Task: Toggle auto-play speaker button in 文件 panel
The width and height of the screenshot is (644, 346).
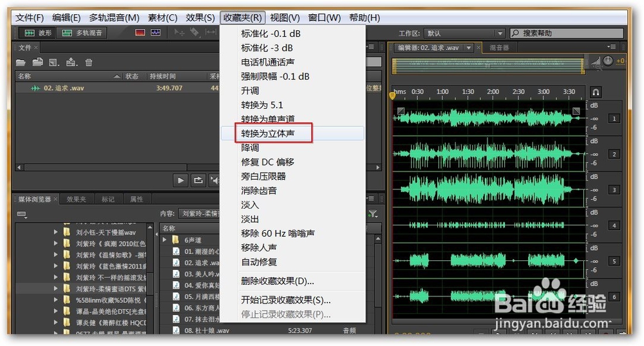Action: tap(214, 180)
